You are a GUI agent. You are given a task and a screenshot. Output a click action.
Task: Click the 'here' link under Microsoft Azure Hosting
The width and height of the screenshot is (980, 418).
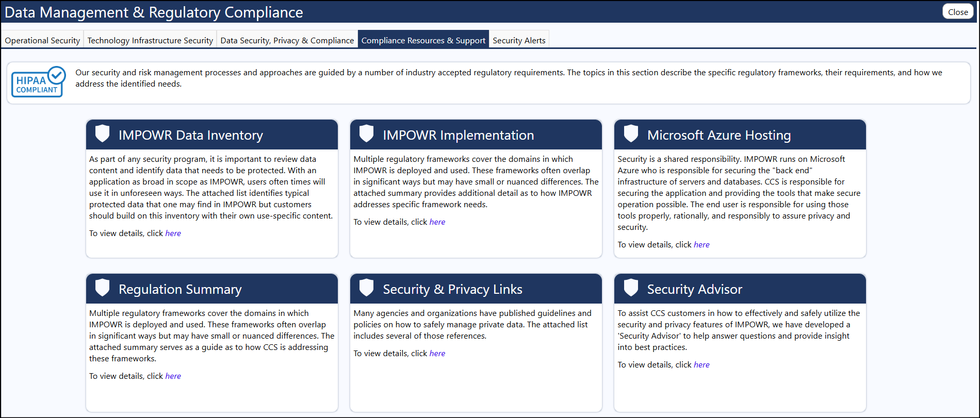click(x=701, y=245)
